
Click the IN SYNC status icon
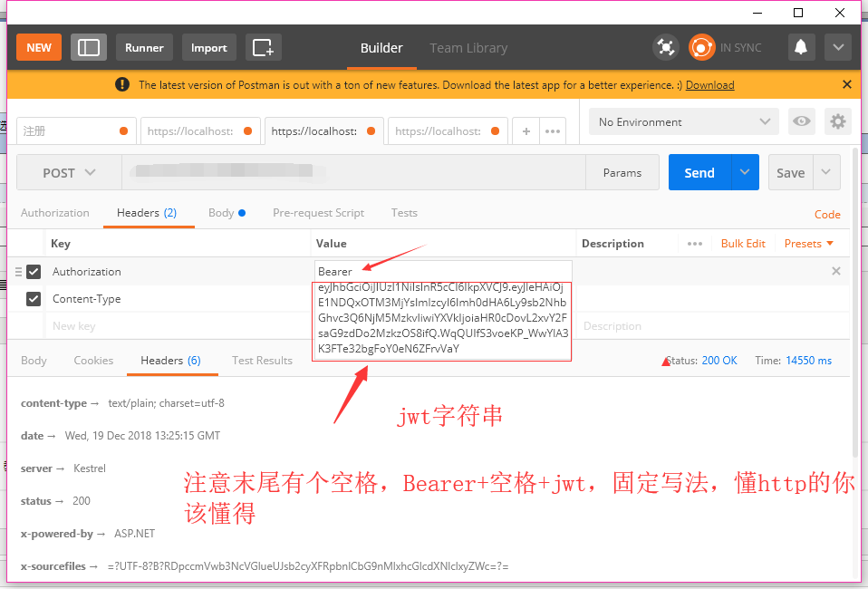coord(701,48)
